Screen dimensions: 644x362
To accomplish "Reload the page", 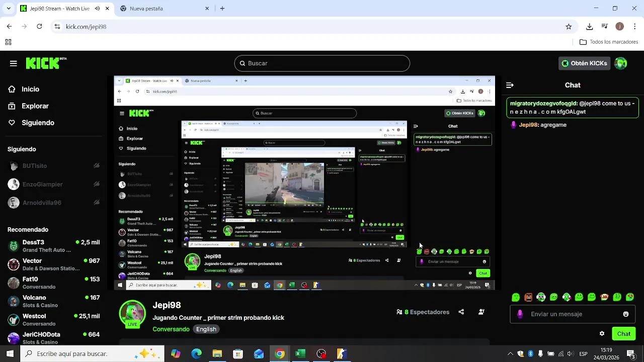I will (x=39, y=27).
